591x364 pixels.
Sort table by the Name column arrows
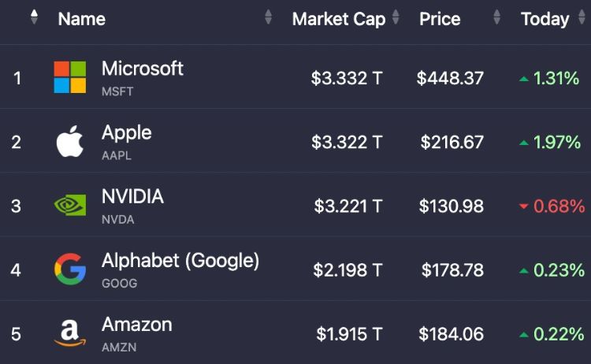coord(269,17)
